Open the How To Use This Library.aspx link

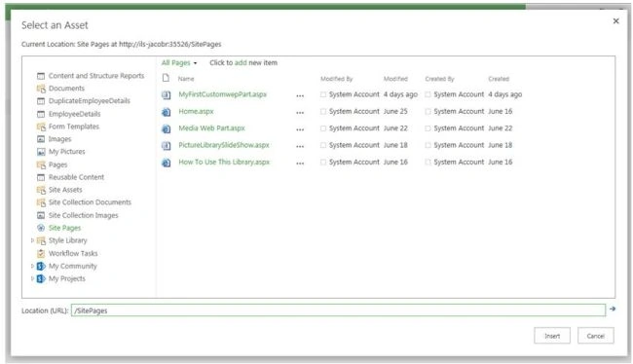tap(224, 163)
